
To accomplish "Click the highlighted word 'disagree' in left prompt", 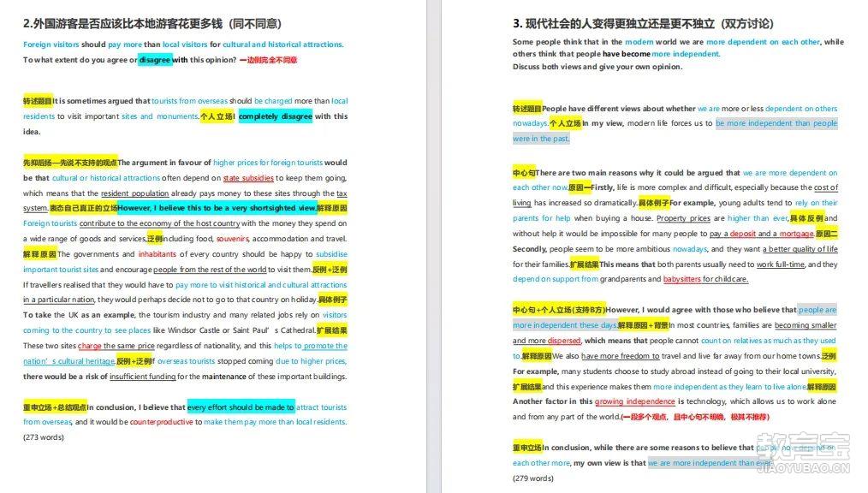I will pyautogui.click(x=154, y=60).
